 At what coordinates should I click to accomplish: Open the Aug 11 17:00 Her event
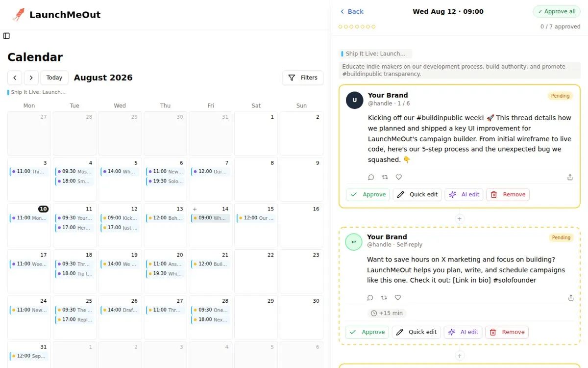tap(74, 228)
